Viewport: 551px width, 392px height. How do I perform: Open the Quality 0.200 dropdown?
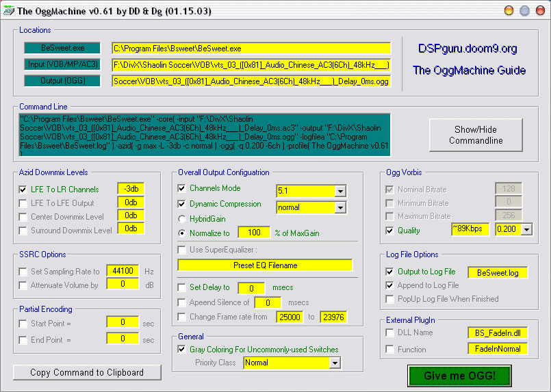pyautogui.click(x=526, y=229)
